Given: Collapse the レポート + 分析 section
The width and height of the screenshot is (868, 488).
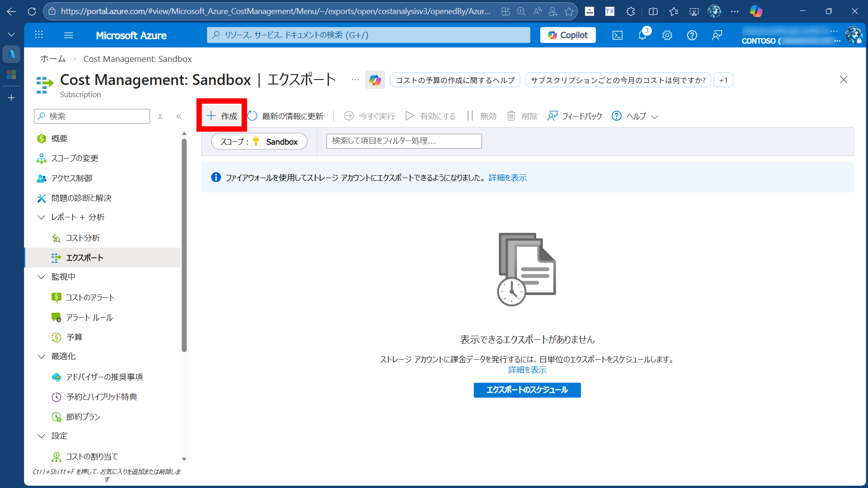Looking at the screenshot, I should point(41,217).
